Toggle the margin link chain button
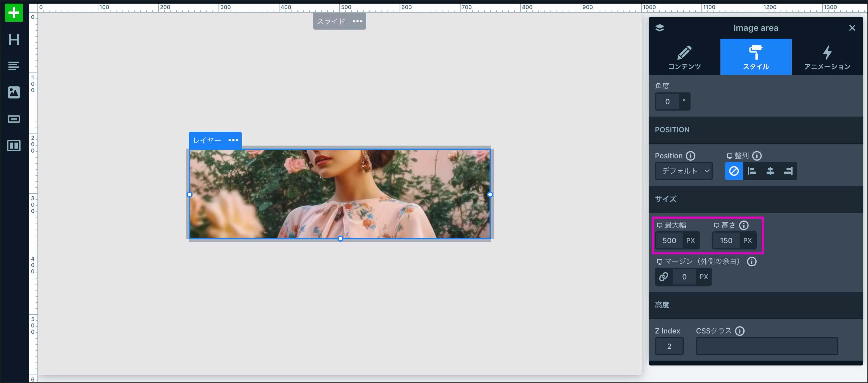Image resolution: width=868 pixels, height=383 pixels. tap(663, 277)
